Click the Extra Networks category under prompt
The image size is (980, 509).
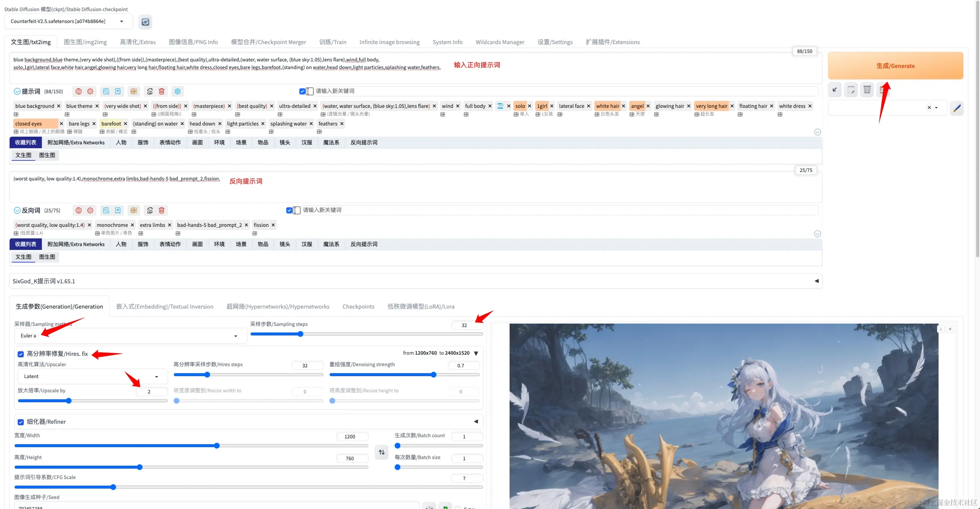coord(76,142)
